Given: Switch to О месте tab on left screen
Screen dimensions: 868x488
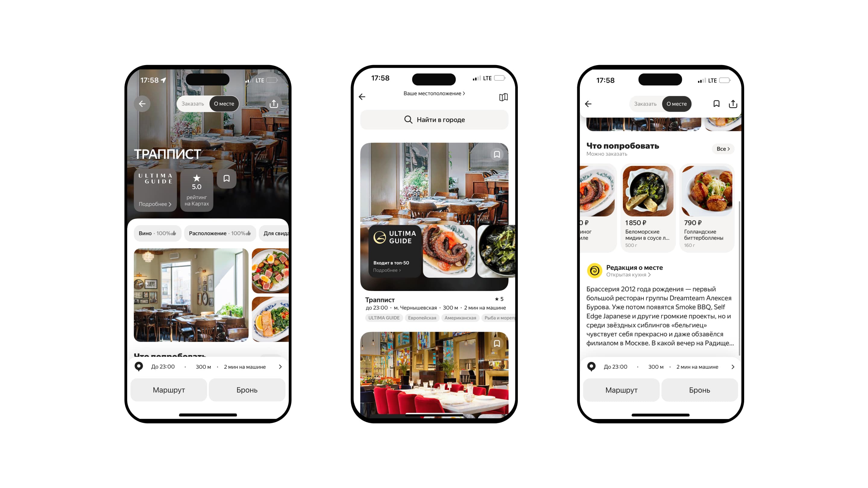Looking at the screenshot, I should 224,104.
